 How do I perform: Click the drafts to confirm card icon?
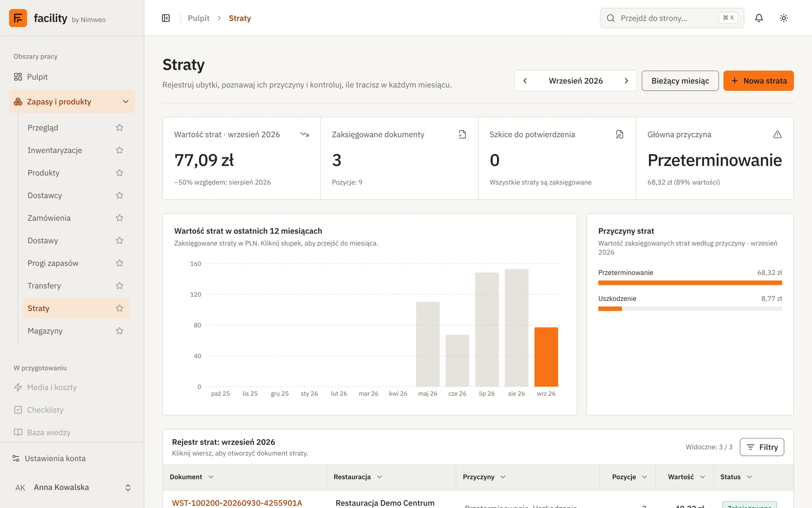[620, 135]
